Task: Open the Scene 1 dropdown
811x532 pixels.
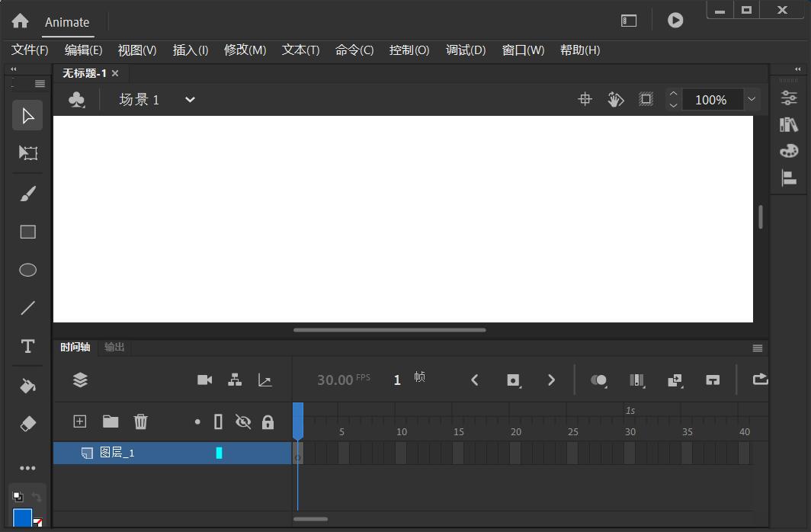Action: point(189,99)
